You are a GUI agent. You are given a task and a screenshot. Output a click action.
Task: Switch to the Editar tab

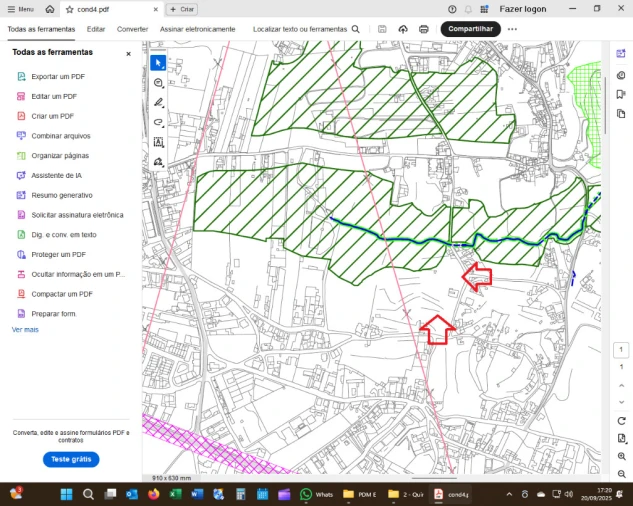click(x=96, y=30)
